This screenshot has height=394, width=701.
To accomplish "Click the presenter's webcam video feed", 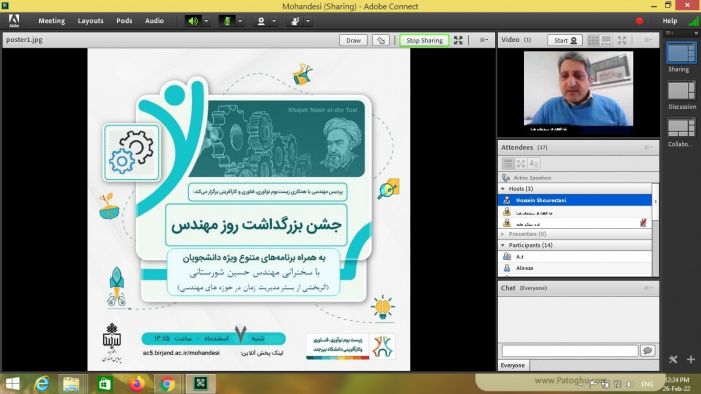I will tap(578, 89).
